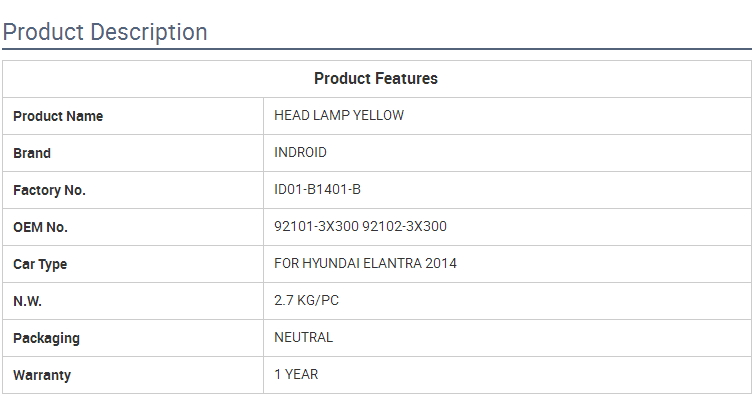The image size is (755, 396).
Task: Select factory number ID01-B1401-B
Action: pos(317,190)
